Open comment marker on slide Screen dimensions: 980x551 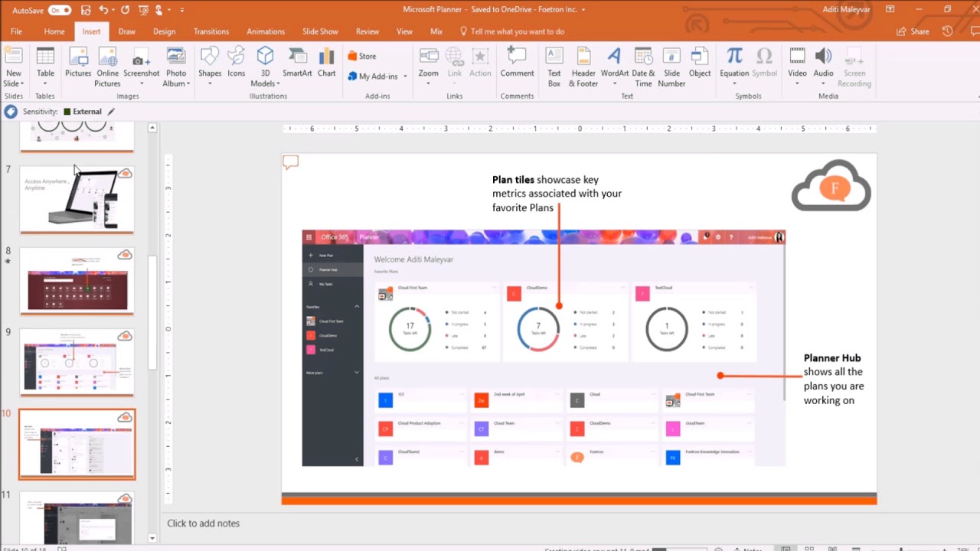tap(290, 162)
